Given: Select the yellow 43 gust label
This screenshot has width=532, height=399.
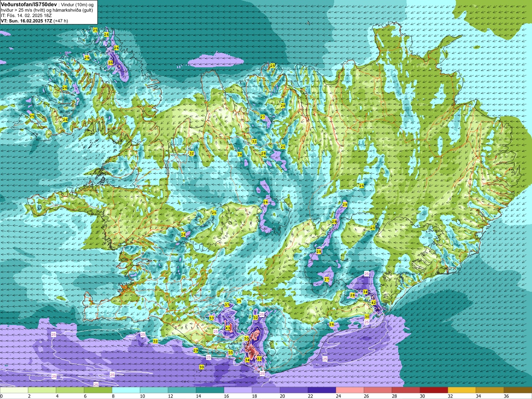Looking at the screenshot, I should (x=228, y=328).
